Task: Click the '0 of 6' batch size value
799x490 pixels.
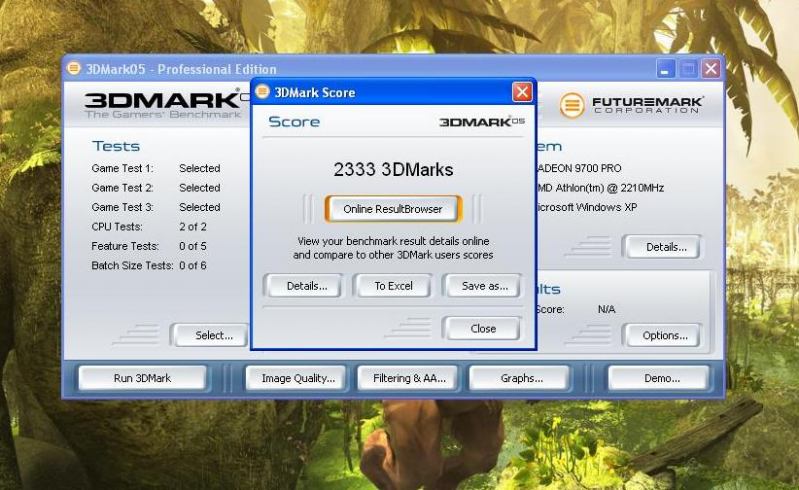Action: tap(193, 265)
